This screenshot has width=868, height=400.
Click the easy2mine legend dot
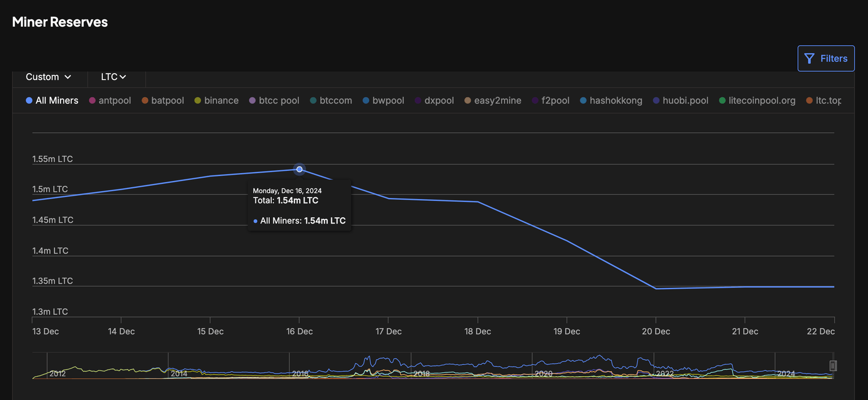[x=468, y=101]
